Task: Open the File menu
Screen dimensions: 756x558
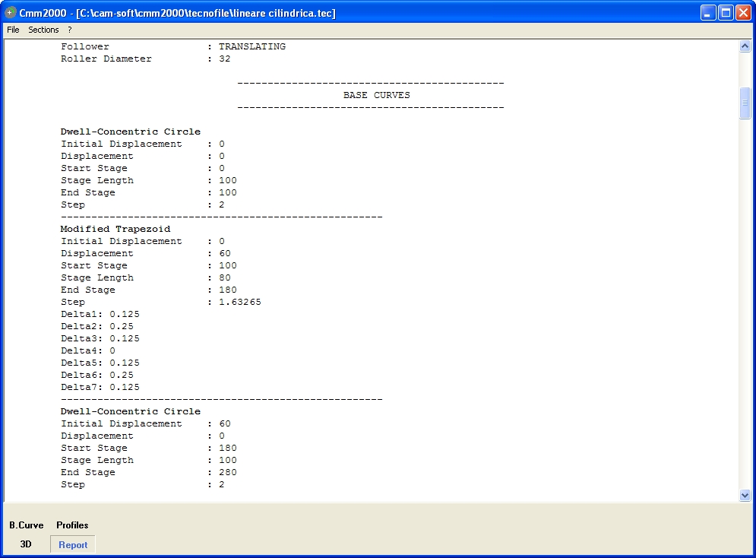Action: [x=13, y=30]
